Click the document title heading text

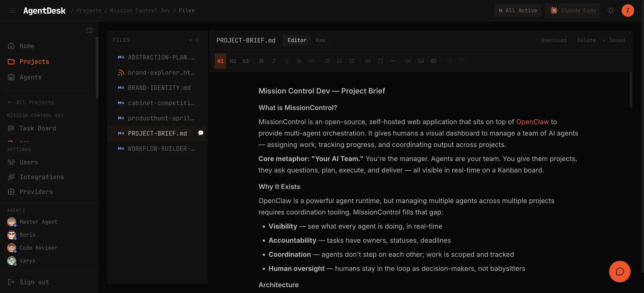[322, 91]
